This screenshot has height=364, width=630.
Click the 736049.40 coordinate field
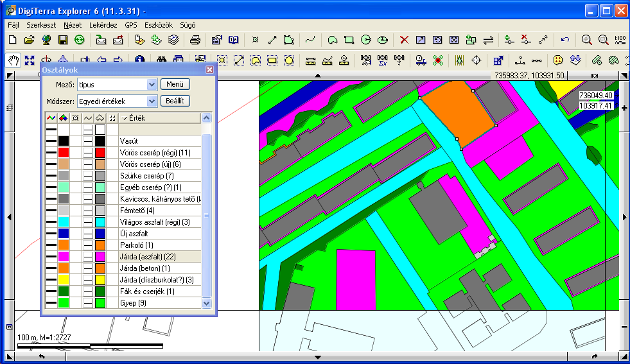point(596,96)
